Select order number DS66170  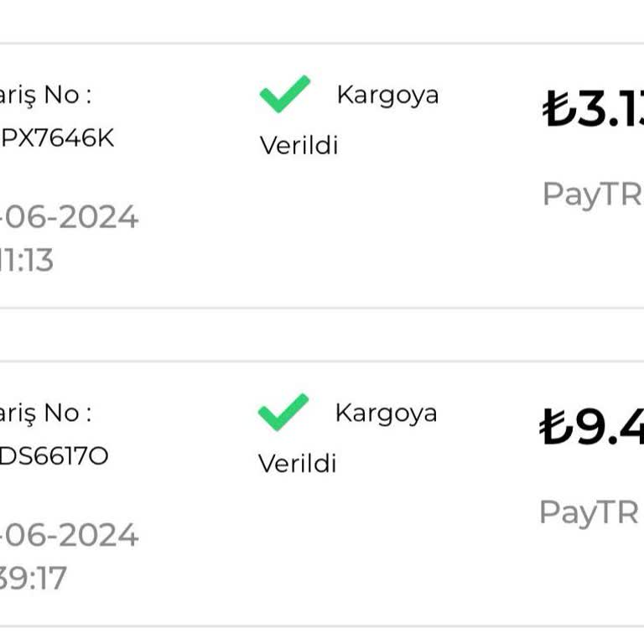point(55,456)
